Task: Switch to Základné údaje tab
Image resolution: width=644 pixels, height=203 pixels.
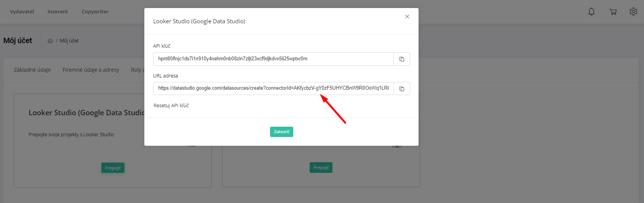Action: (x=32, y=70)
